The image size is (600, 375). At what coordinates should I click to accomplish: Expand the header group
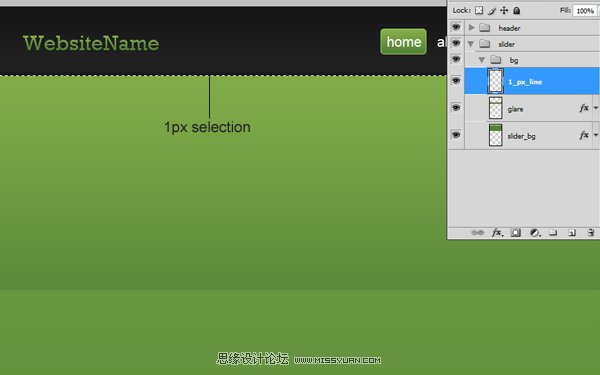471,28
